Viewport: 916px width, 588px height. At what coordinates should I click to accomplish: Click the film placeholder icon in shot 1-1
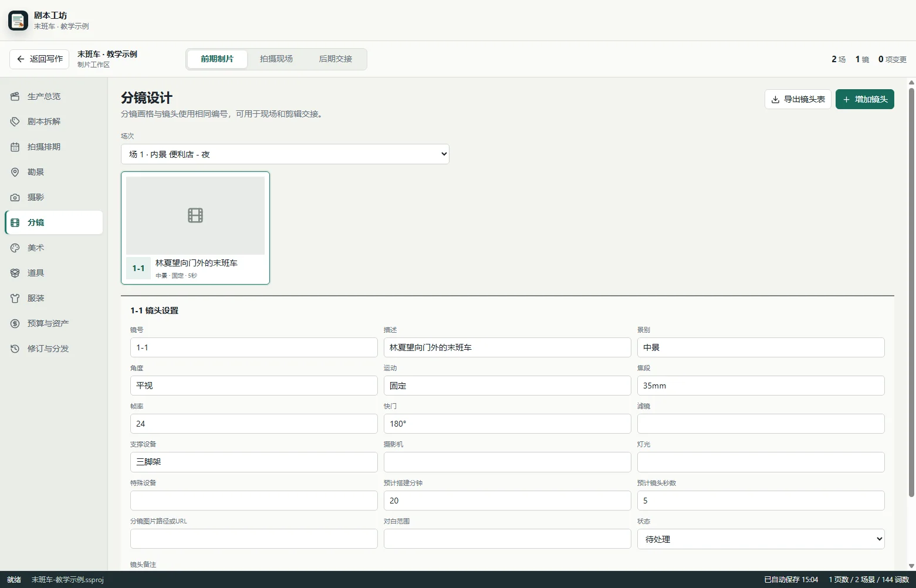coord(195,215)
